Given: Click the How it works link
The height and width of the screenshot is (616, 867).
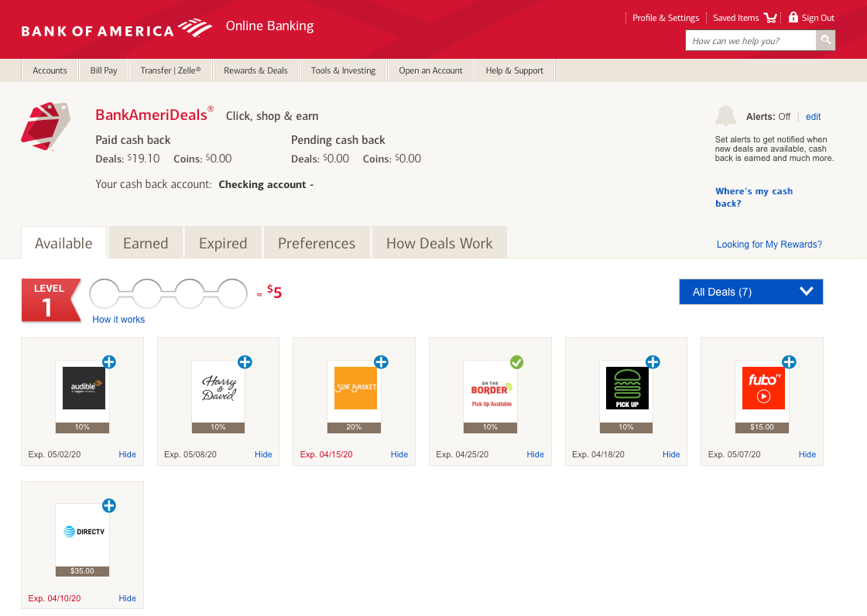Looking at the screenshot, I should coord(118,320).
